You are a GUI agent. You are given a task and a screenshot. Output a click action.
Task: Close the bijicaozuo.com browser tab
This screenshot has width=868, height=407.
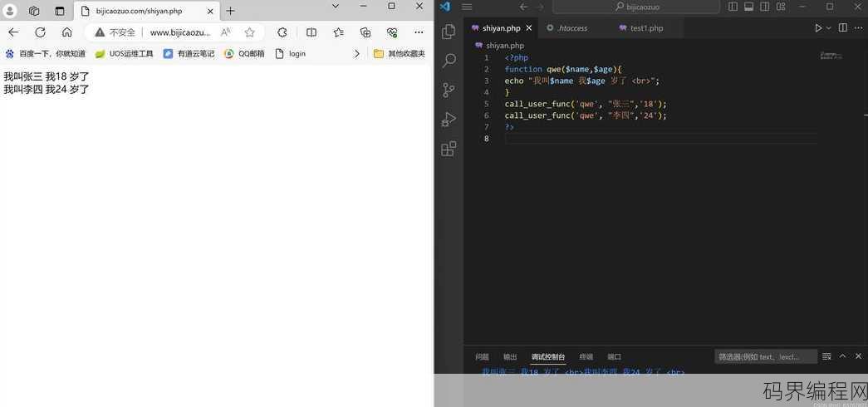point(209,11)
